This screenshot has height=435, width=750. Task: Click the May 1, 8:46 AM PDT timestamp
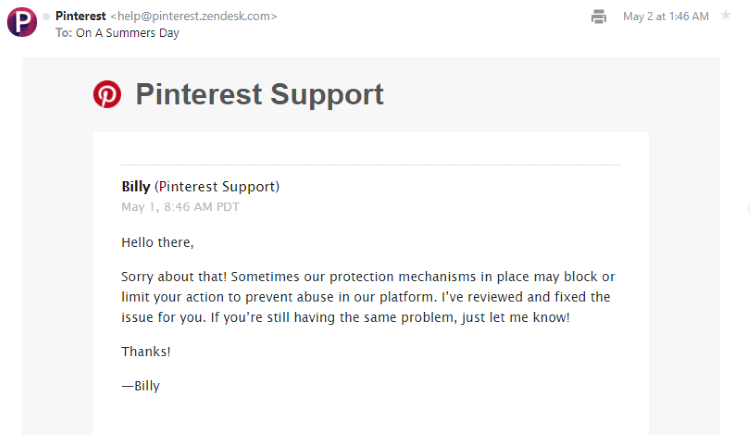180,207
